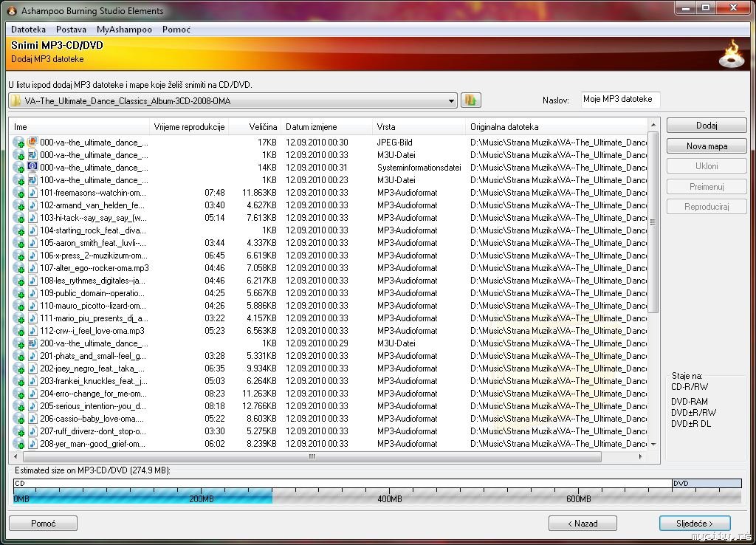Click the Ukloni button
The image size is (756, 545).
click(x=707, y=166)
